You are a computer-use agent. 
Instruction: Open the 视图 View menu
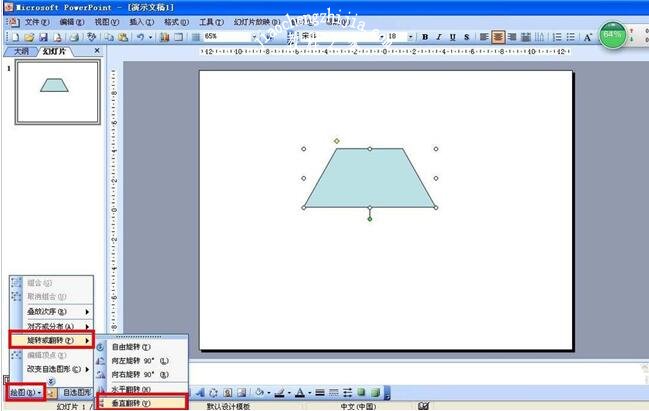[x=106, y=22]
